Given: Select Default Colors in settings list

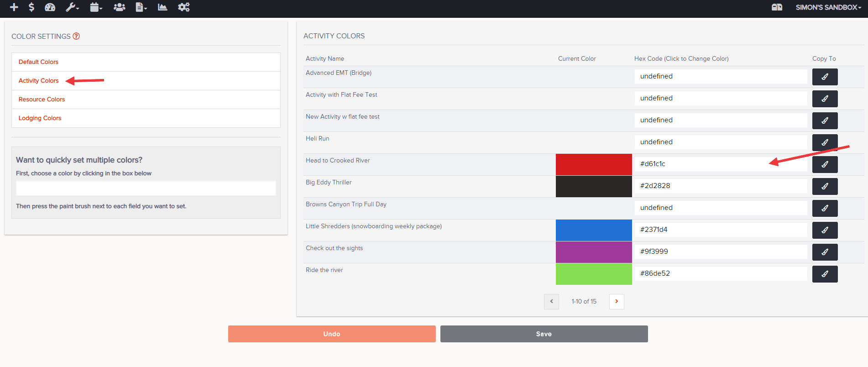Looking at the screenshot, I should click(146, 62).
